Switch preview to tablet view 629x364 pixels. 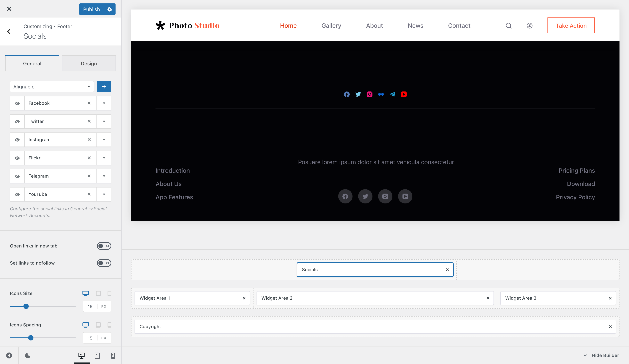(97, 355)
